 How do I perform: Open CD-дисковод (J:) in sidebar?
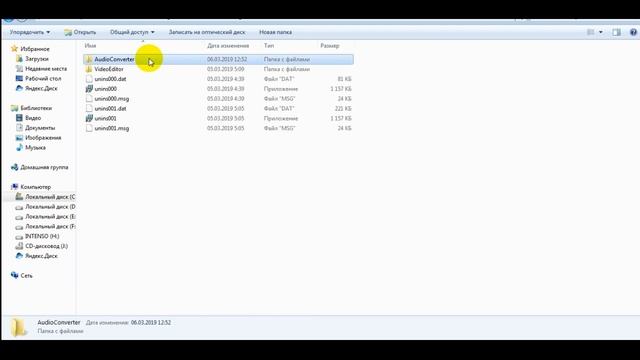47,246
